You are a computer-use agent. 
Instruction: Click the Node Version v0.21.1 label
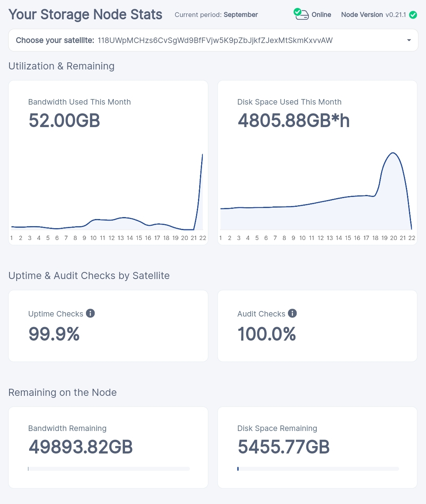[x=374, y=15]
